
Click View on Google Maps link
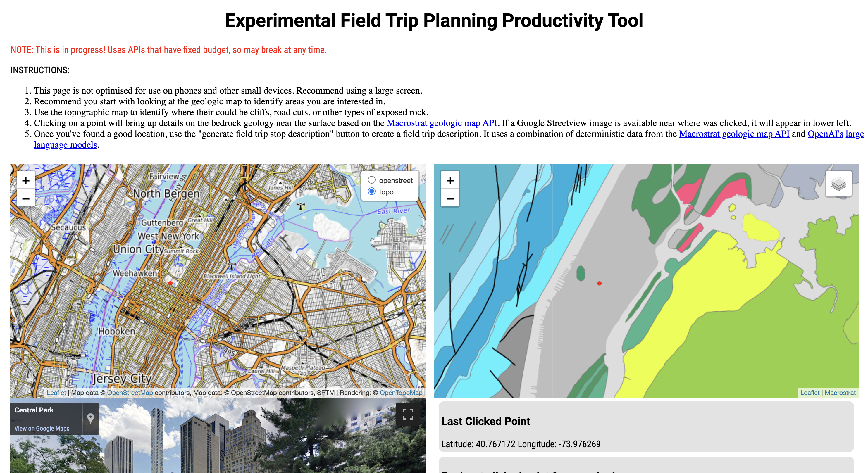(42, 428)
